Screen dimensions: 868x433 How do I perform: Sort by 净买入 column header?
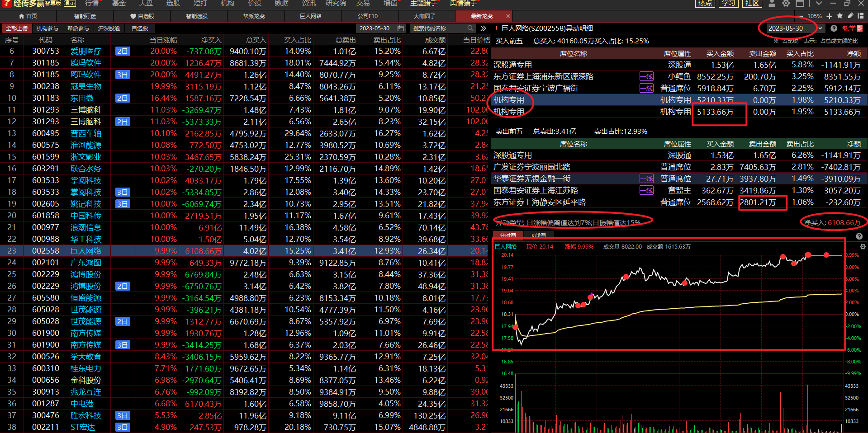[x=211, y=40]
